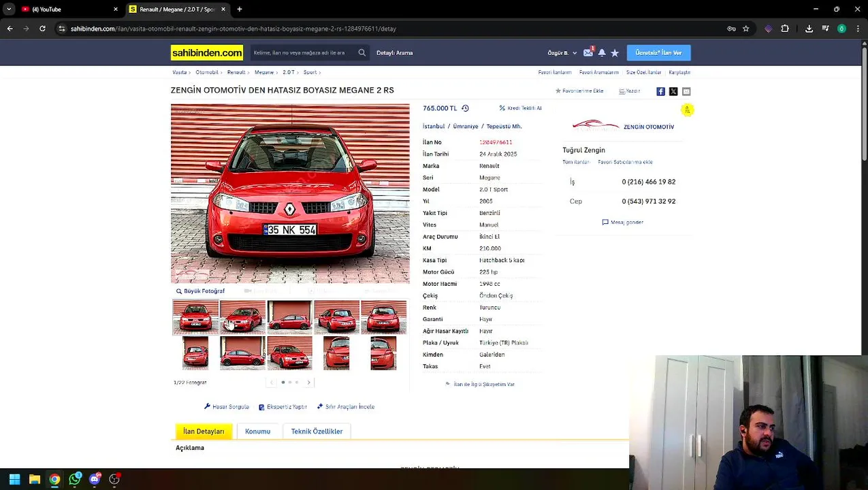Switch to Teknik Özellikler tab
Viewport: 868px width, 490px height.
pyautogui.click(x=317, y=431)
